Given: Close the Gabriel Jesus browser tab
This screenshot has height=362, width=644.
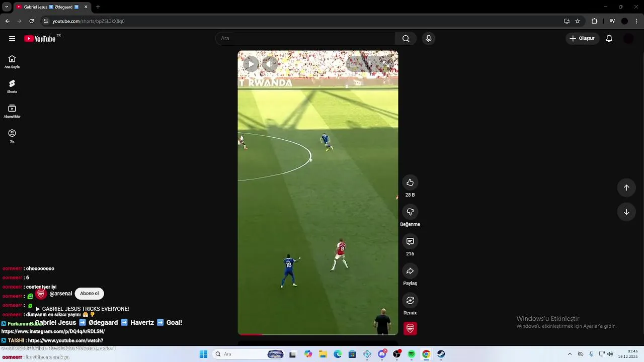Looking at the screenshot, I should pyautogui.click(x=86, y=7).
